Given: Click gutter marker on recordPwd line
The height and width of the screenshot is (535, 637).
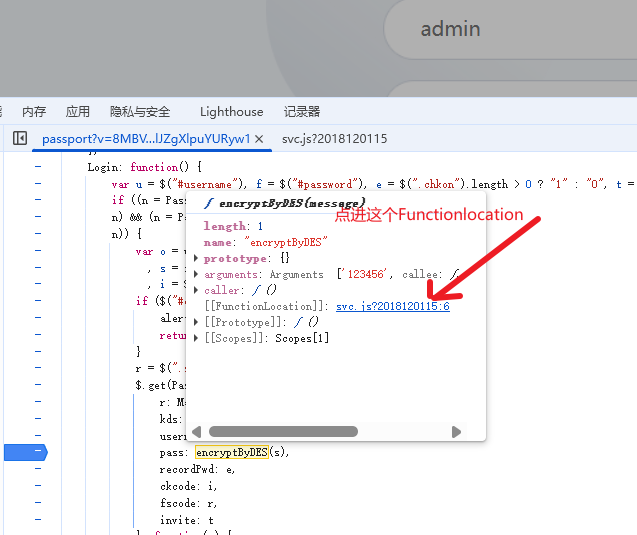Looking at the screenshot, I should [38, 468].
